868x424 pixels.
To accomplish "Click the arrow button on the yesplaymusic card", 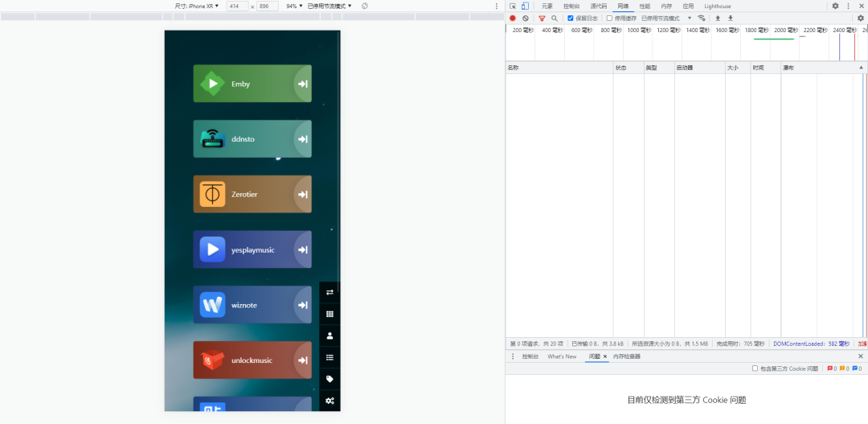I will 303,250.
